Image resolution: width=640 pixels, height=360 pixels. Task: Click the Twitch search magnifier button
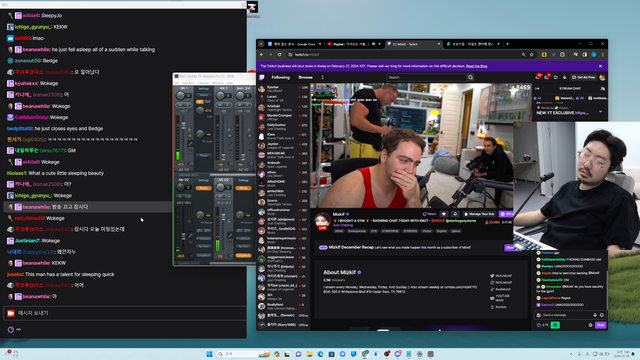tap(471, 78)
